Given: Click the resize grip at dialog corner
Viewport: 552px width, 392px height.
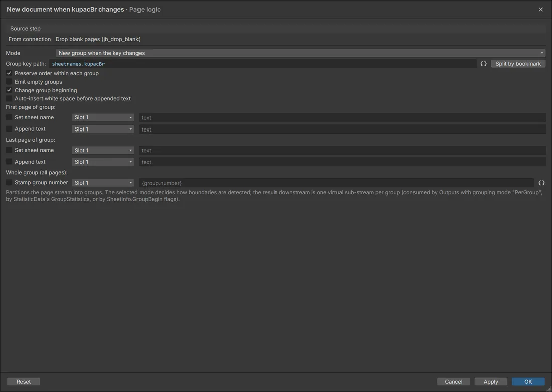Looking at the screenshot, I should coord(549,389).
